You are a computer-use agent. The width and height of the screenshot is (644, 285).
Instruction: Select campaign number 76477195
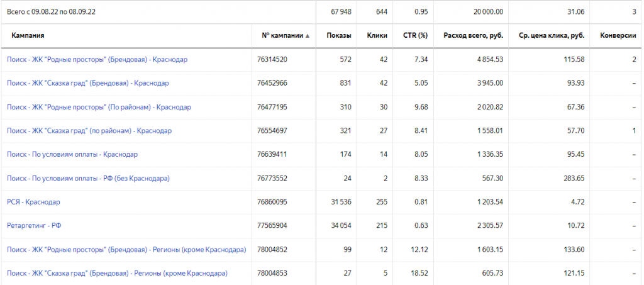[x=272, y=107]
